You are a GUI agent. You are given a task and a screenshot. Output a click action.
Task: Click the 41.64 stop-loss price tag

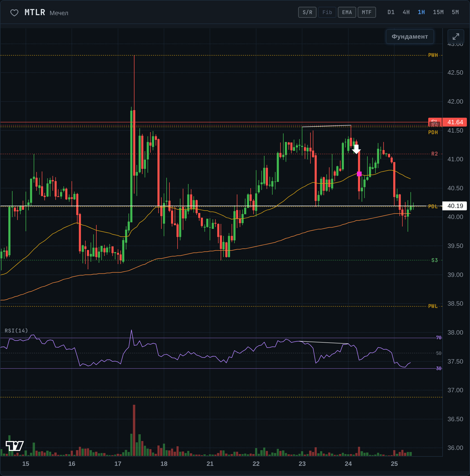tap(455, 122)
